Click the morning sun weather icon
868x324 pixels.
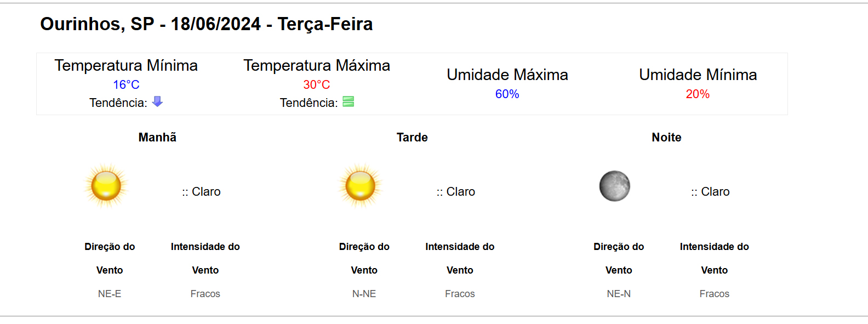pyautogui.click(x=106, y=186)
